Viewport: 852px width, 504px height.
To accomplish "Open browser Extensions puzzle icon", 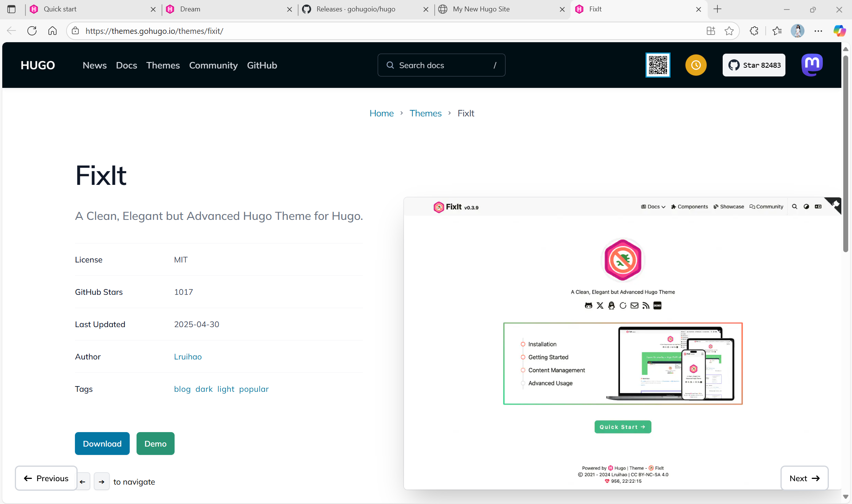I will click(754, 31).
